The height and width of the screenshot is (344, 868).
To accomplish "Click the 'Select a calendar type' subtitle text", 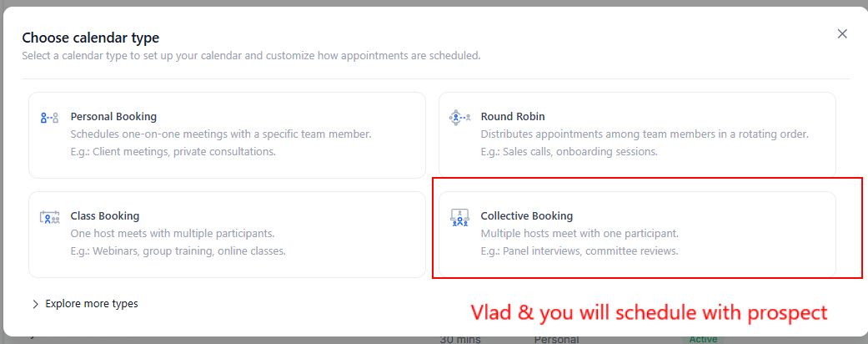I will click(250, 56).
